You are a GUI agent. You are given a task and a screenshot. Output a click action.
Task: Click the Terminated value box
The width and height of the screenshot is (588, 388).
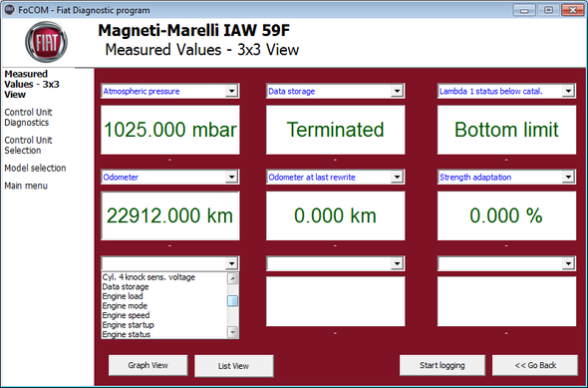[335, 130]
